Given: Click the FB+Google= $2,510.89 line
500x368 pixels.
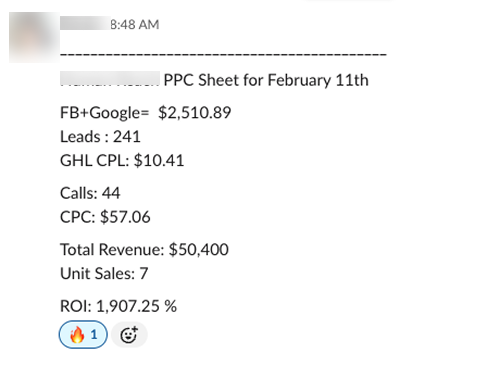Looking at the screenshot, I should [x=146, y=113].
